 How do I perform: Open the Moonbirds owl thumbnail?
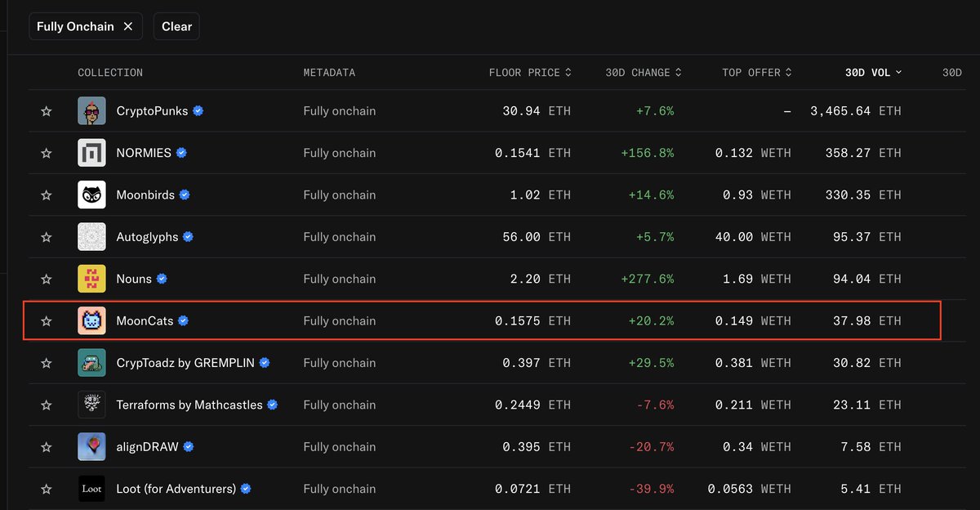tap(91, 195)
